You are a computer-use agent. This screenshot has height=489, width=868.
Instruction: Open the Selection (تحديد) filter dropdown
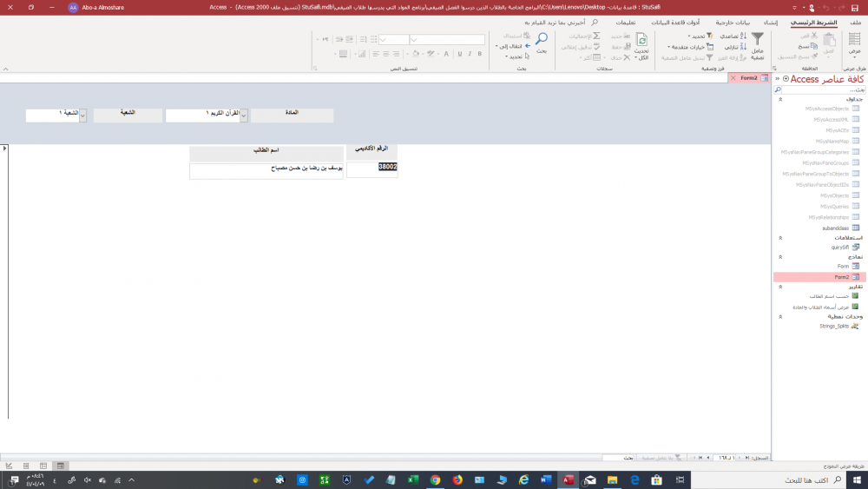tap(700, 36)
